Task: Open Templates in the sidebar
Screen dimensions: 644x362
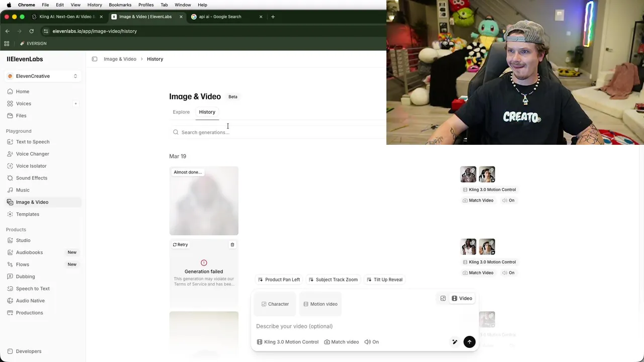Action: pos(27,214)
